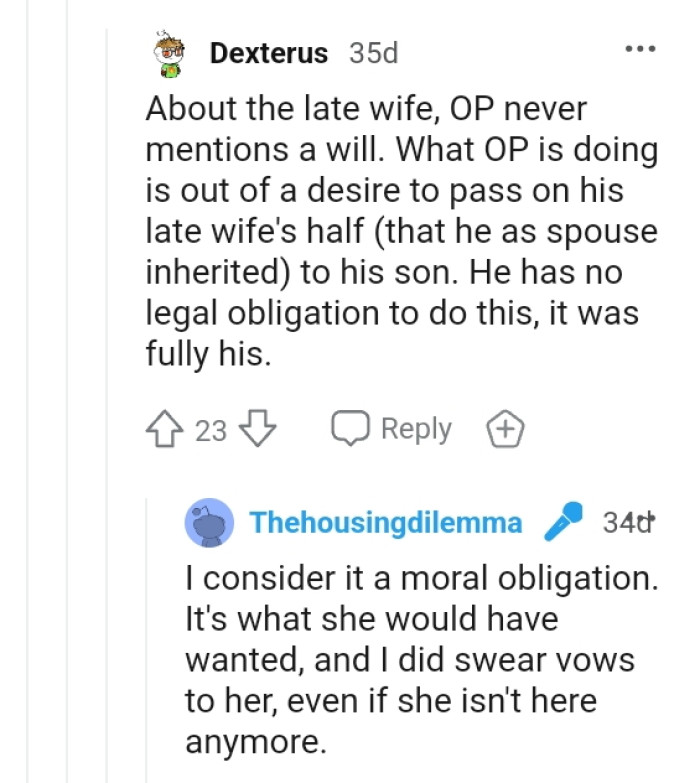Click the award icon next to Reply
Image resolution: width=700 pixels, height=783 pixels.
[505, 430]
